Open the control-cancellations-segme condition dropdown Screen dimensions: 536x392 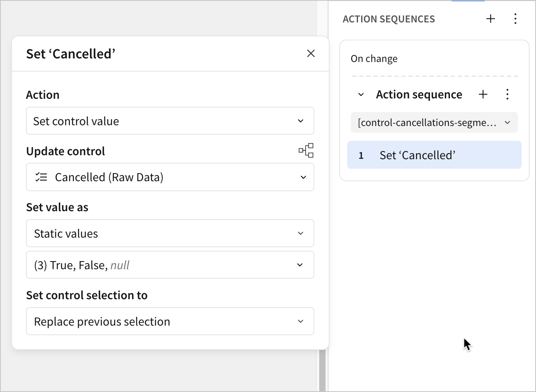pyautogui.click(x=434, y=123)
